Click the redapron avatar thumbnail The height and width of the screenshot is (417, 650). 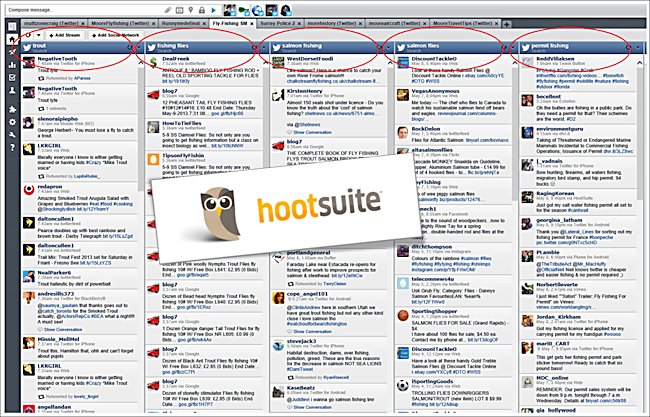[x=29, y=190]
